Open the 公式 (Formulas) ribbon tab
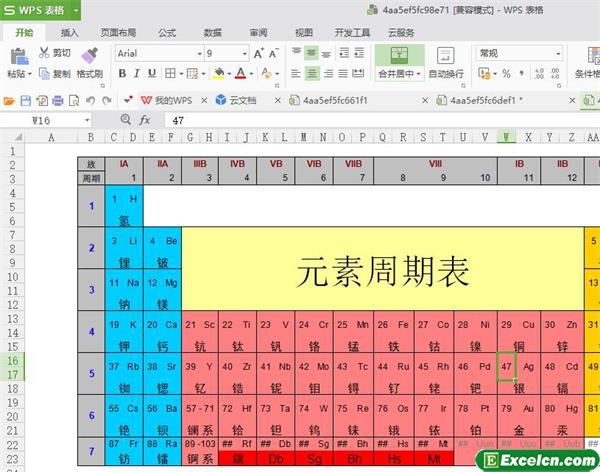 pos(167,32)
